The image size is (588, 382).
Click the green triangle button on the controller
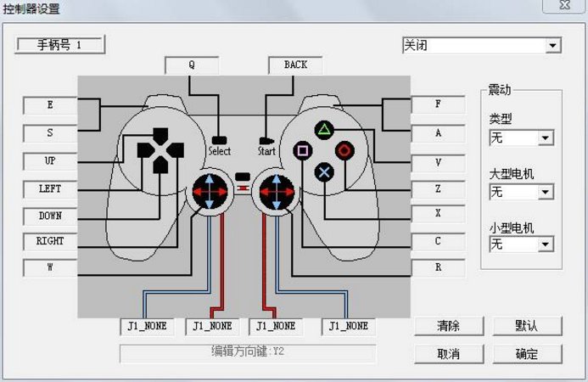point(324,130)
